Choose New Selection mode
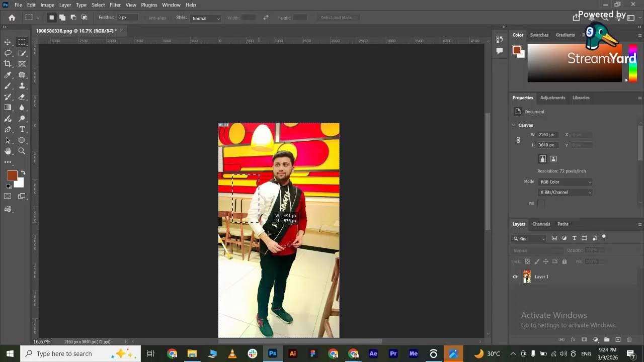 pos(51,18)
